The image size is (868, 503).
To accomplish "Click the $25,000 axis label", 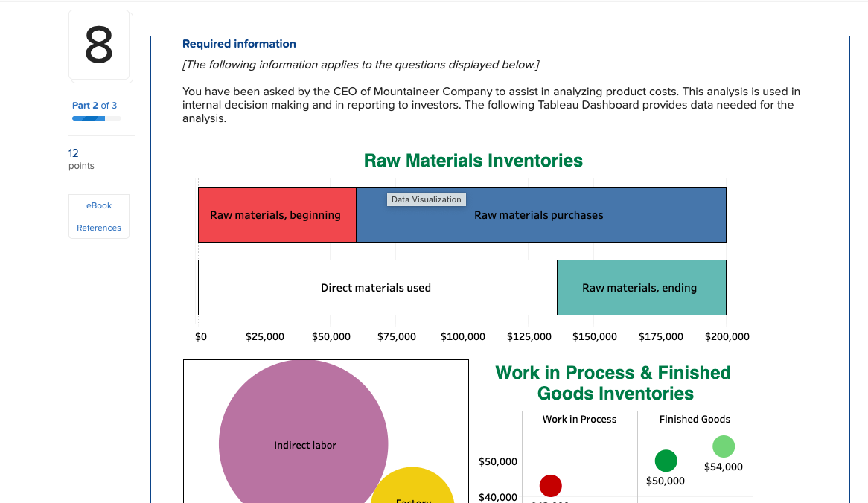I will pos(264,336).
